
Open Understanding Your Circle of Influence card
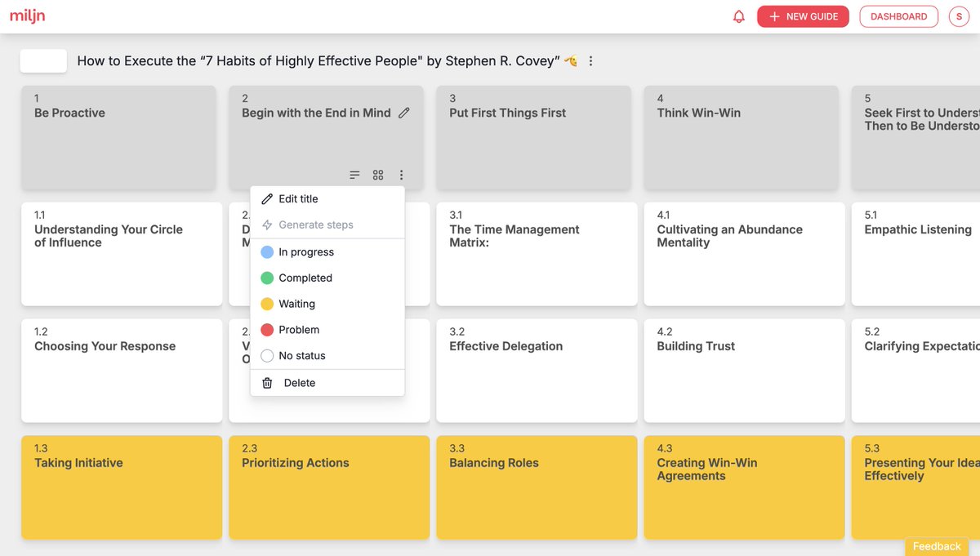122,254
